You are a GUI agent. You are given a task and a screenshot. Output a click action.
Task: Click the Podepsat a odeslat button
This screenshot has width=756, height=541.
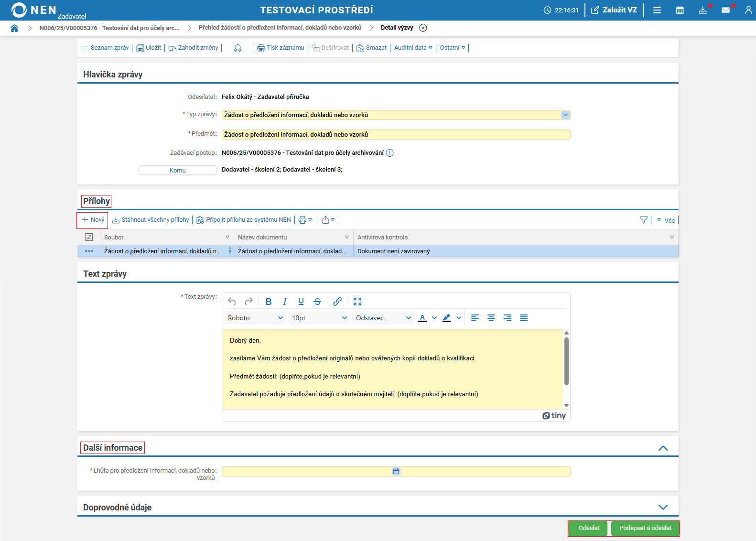645,528
